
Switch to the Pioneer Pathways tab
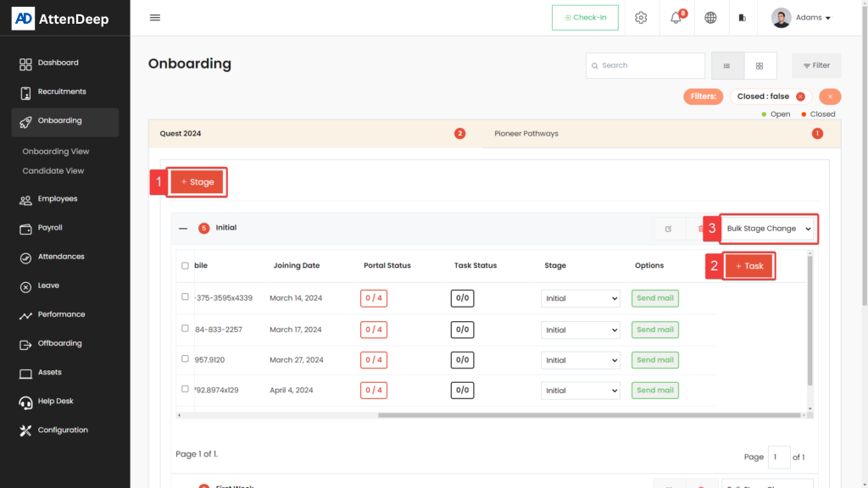[526, 134]
